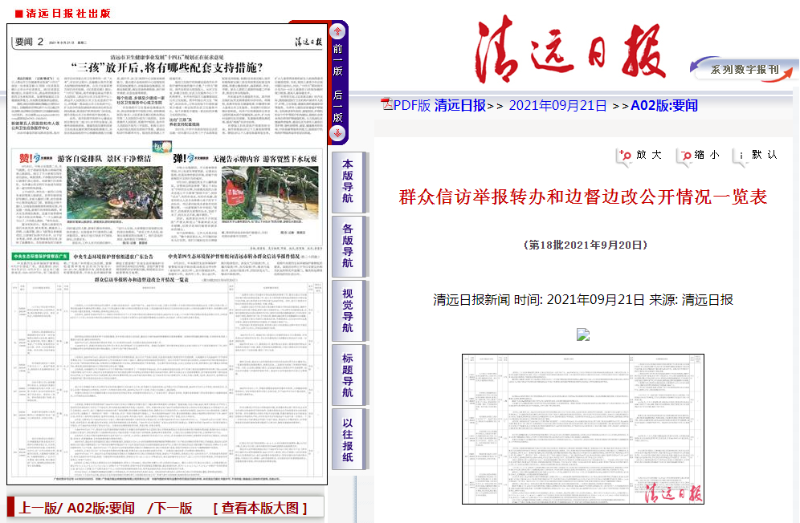Screen dimensions: 800x523
Task: Click 缩小 text to shrink font
Action: 707,155
